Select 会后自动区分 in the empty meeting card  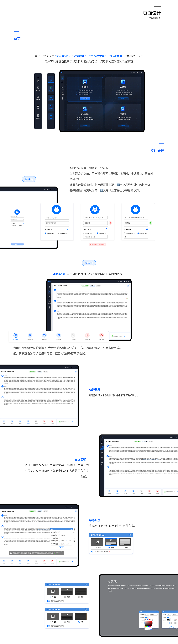[50, 233]
